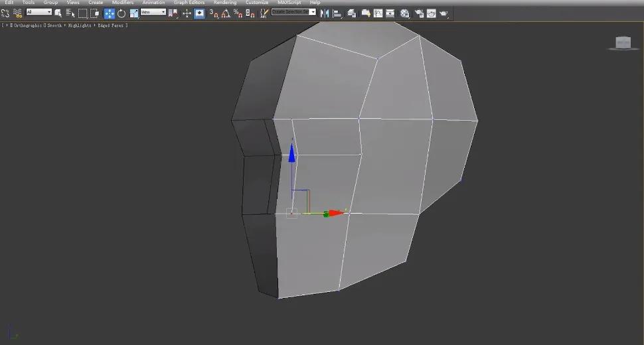Click the 'Orthographic' viewport label

27,25
